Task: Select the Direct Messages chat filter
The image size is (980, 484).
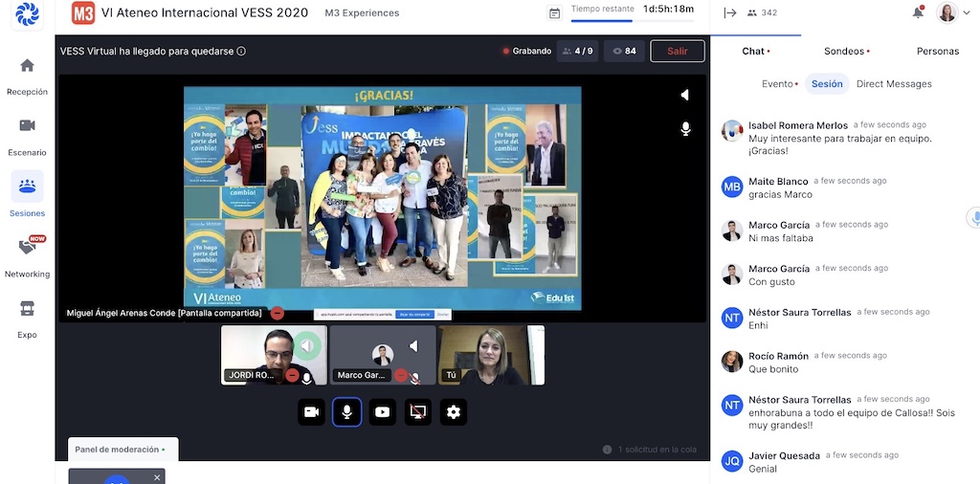Action: point(893,84)
